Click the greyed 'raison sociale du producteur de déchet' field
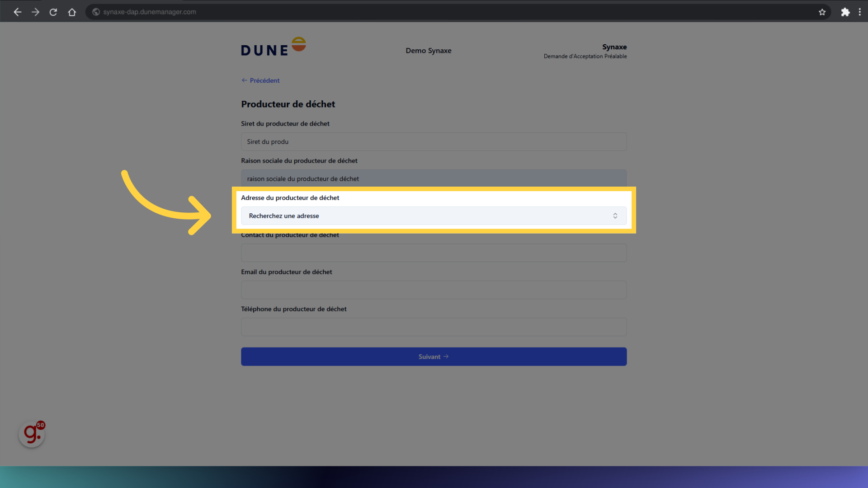Screen dimensions: 868x488 pyautogui.click(x=434, y=178)
